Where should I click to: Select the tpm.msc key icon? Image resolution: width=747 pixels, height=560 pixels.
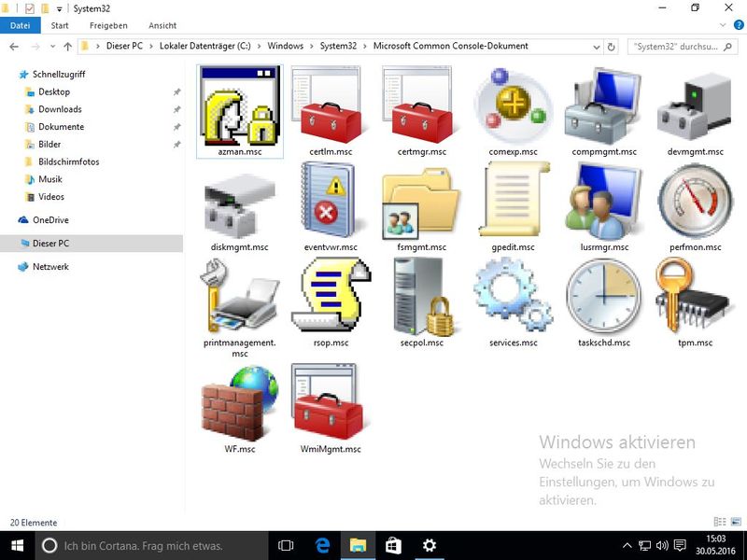pos(689,295)
